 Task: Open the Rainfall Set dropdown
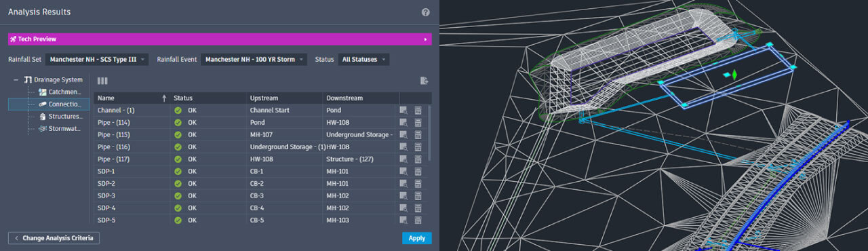(x=96, y=60)
